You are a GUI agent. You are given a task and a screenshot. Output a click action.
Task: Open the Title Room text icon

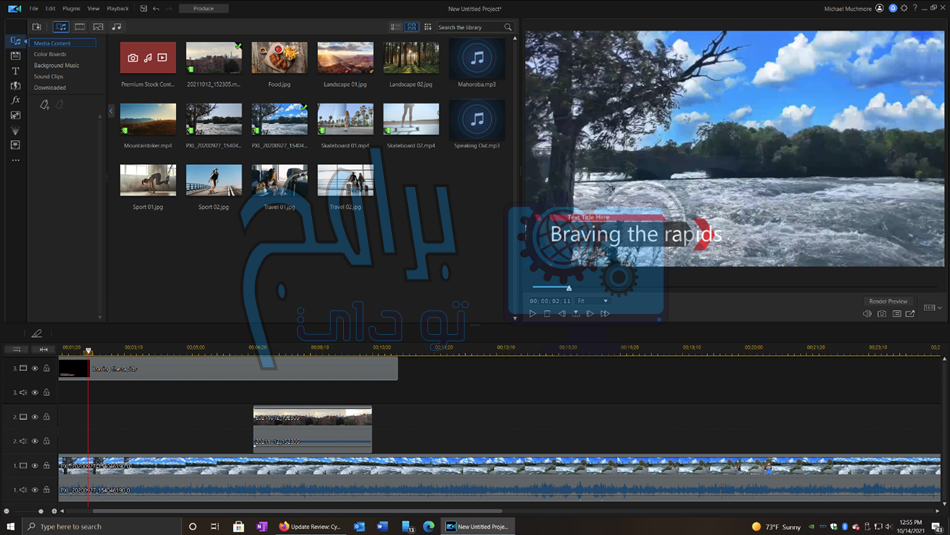[x=15, y=71]
